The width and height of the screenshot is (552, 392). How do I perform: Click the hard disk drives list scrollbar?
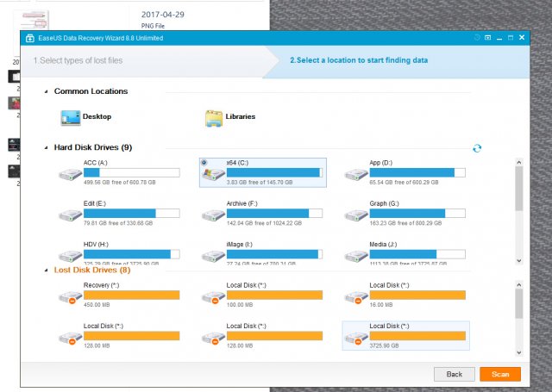point(518,190)
